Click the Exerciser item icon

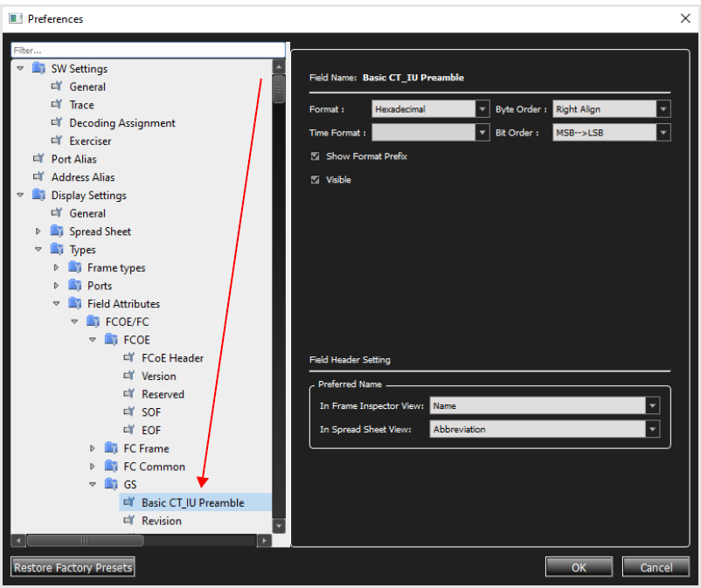coord(56,141)
